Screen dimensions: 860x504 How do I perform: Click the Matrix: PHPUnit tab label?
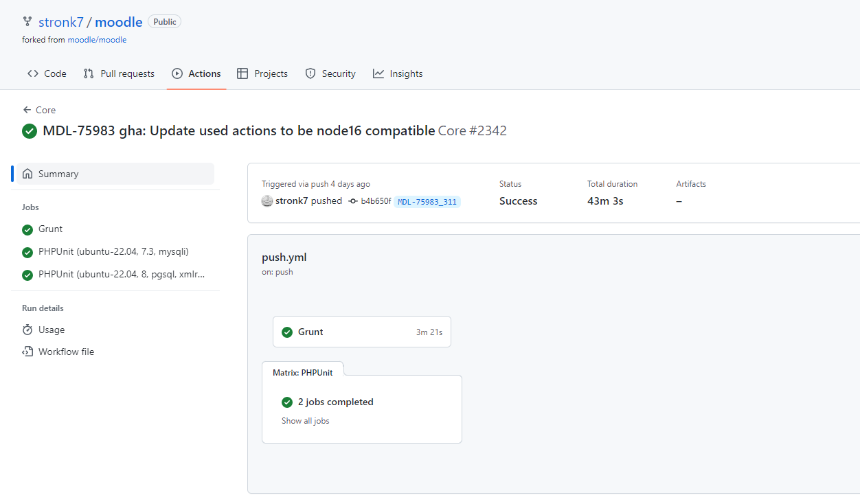coord(303,372)
